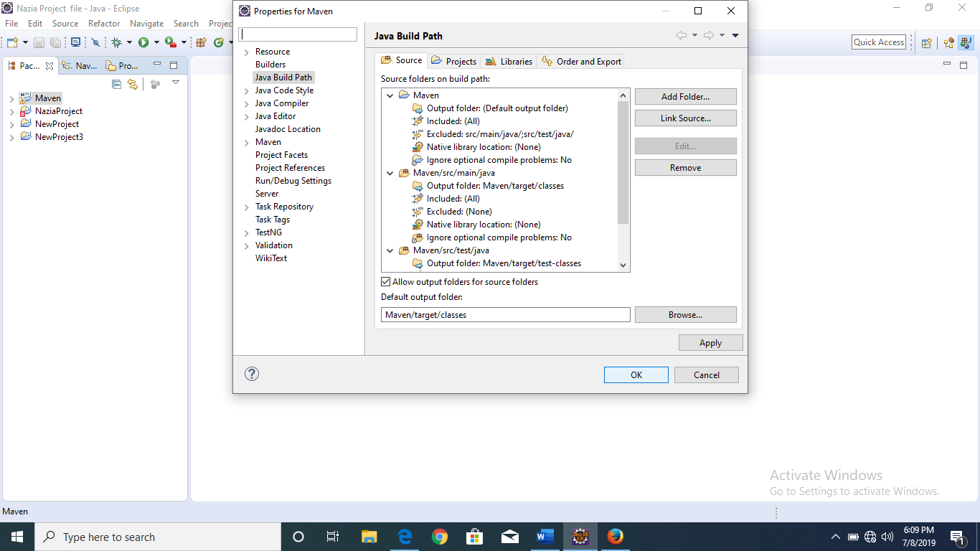Click the Open Perspective icon
Image resolution: width=980 pixels, height=551 pixels.
coord(926,42)
